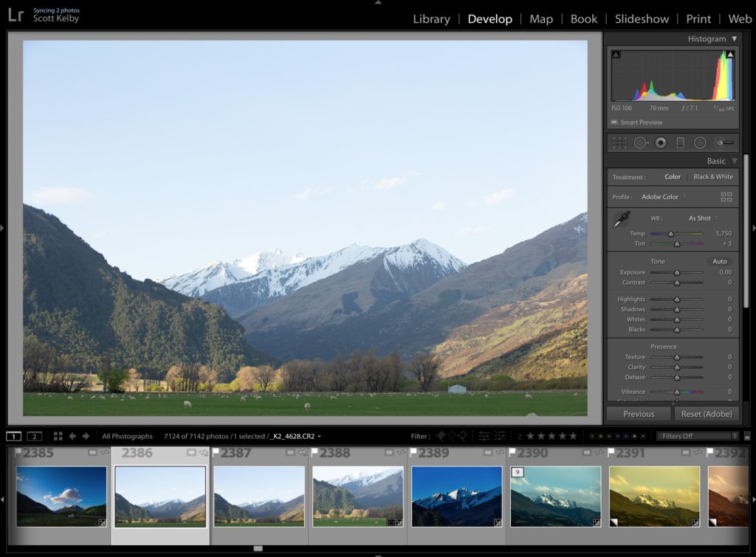Select the Crop Overlay tool
Screen dimensions: 756x557
pos(619,143)
